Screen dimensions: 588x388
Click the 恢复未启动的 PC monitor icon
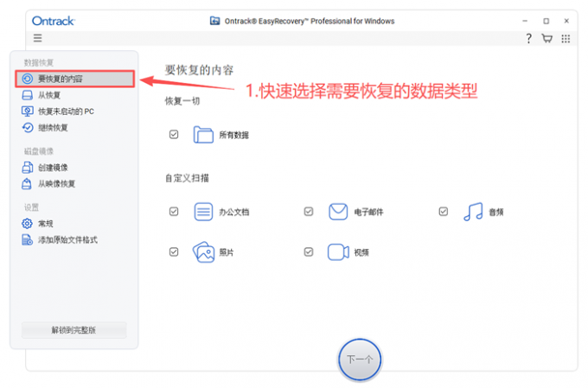pos(28,111)
